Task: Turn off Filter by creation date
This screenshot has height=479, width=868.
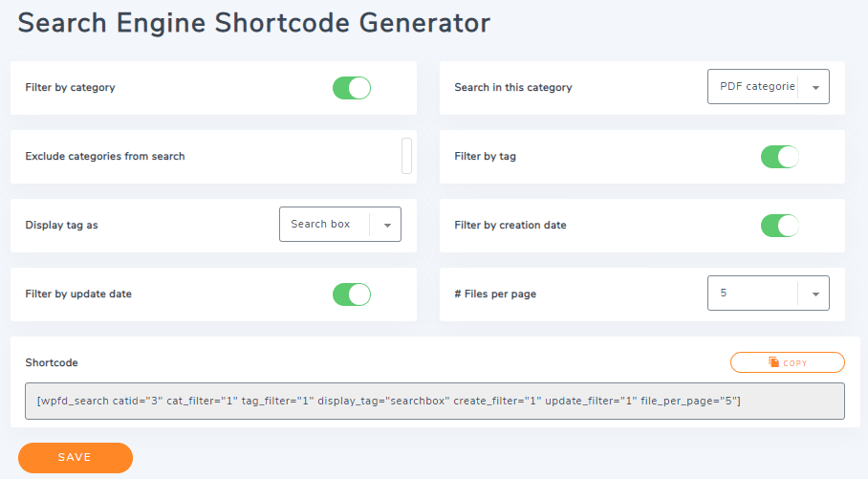Action: click(x=779, y=226)
